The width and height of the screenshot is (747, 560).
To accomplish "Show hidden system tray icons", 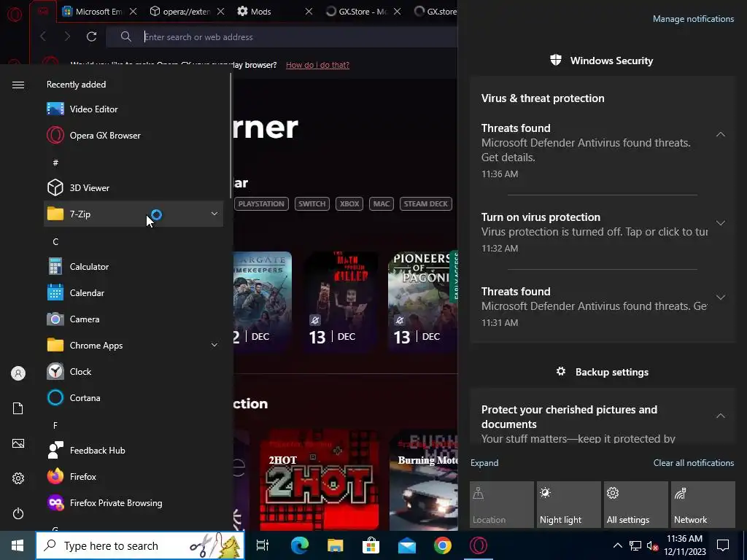I will point(617,545).
